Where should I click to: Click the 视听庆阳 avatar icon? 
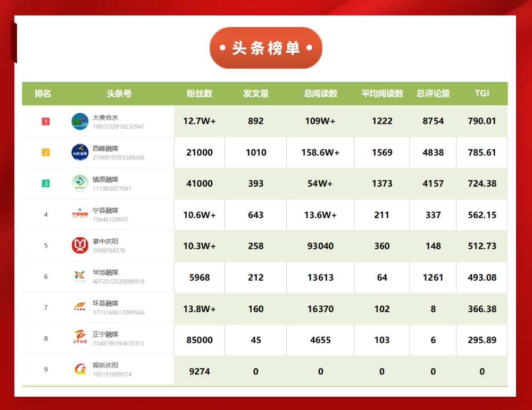[80, 370]
